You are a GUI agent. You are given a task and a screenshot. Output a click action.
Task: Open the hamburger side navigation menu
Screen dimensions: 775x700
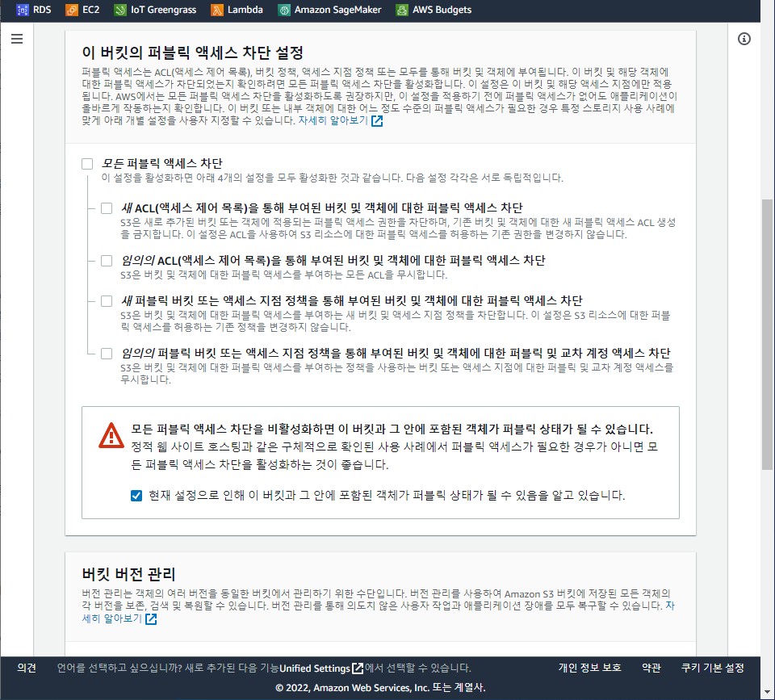click(17, 39)
